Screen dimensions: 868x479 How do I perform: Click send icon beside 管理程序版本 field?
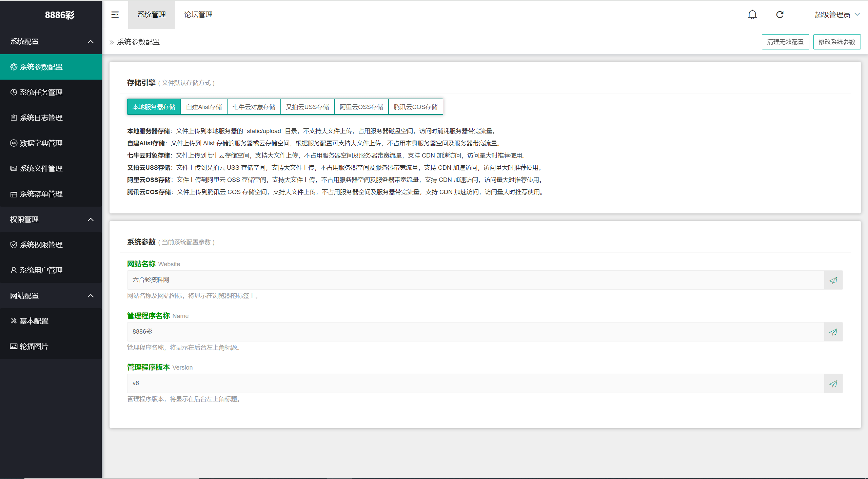point(833,383)
